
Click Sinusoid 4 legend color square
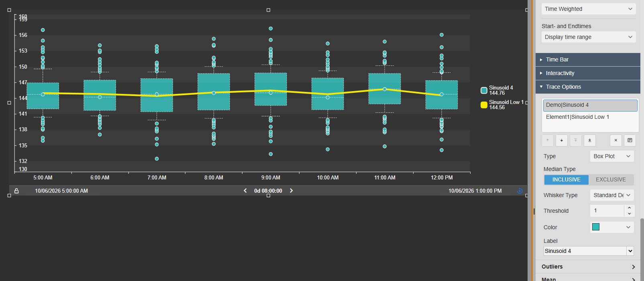coord(484,90)
